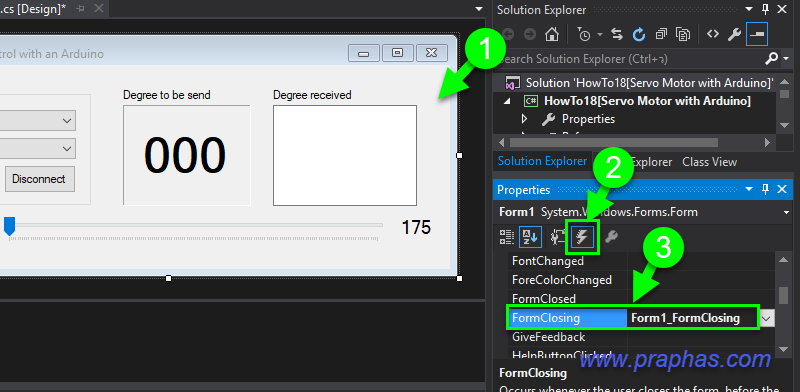The image size is (800, 392).
Task: Pin the Properties panel (auto hide)
Action: (765, 189)
